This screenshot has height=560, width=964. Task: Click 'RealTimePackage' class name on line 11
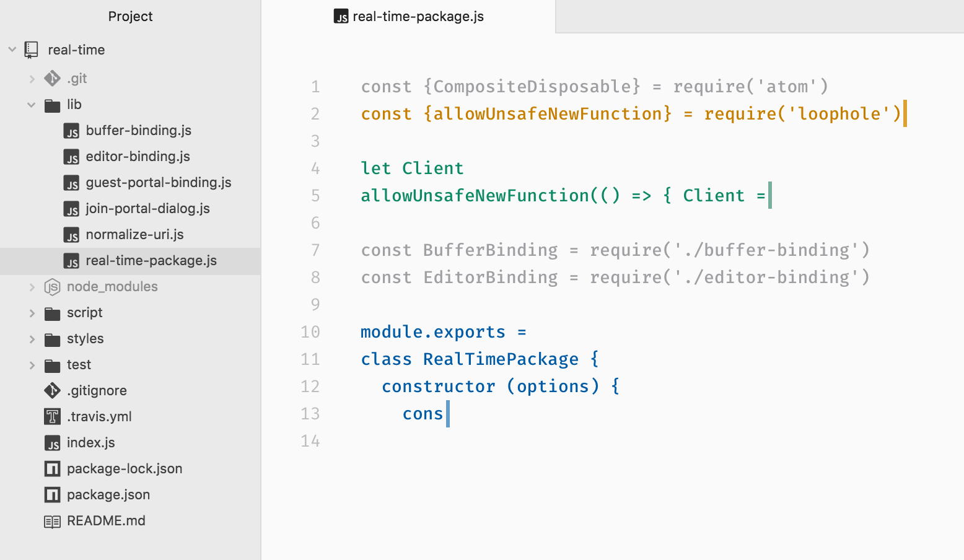pos(501,359)
